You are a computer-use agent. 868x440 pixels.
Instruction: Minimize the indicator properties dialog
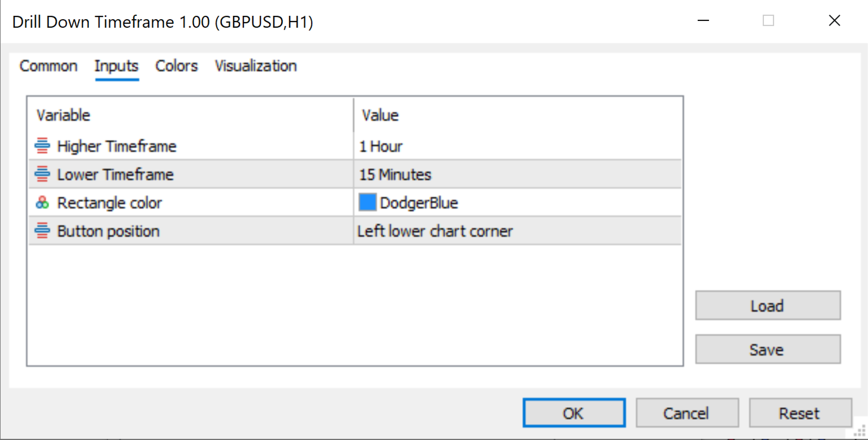[703, 21]
